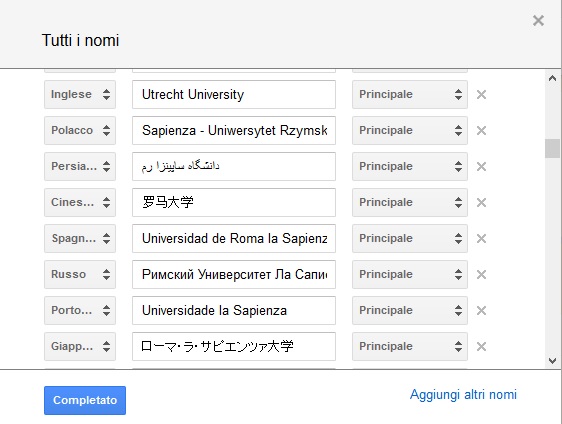Change Principale type for Portuguese name
Viewport: 562px width, 424px height.
tap(410, 310)
